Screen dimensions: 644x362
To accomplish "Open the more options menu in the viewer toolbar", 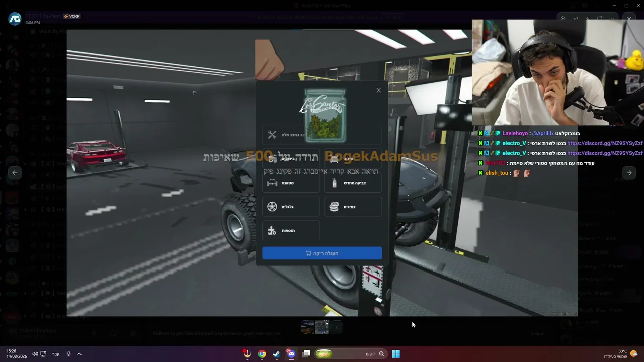I will coord(612,19).
